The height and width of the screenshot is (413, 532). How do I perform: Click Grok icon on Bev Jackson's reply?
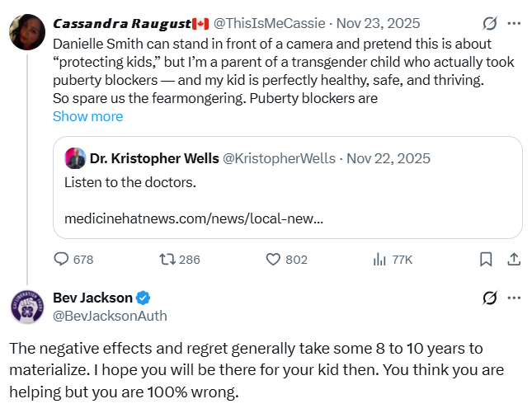point(489,298)
